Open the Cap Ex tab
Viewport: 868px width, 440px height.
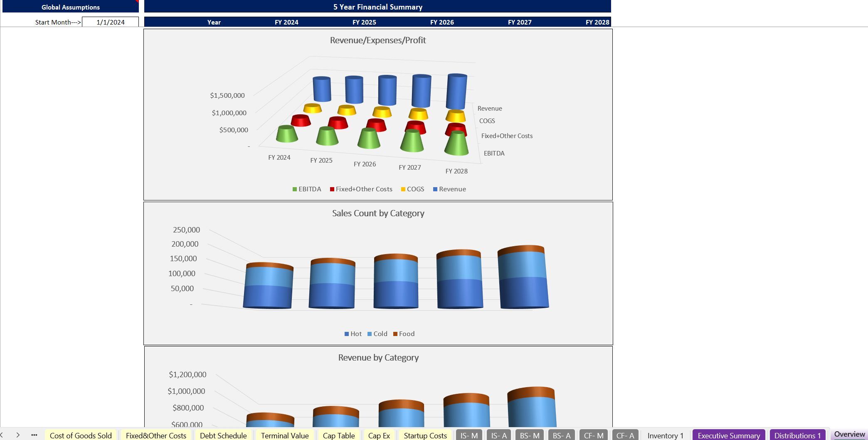[379, 435]
